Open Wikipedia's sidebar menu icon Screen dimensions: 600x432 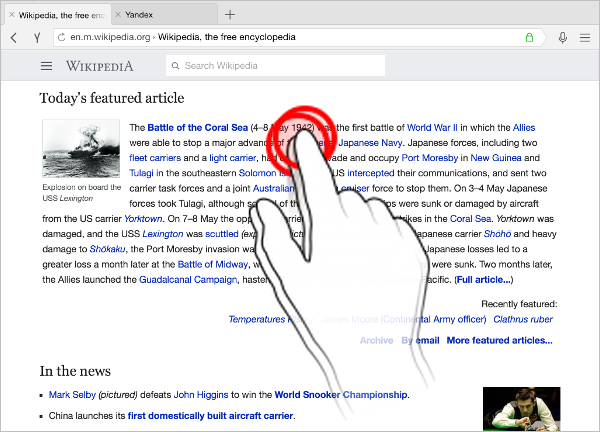click(x=47, y=66)
